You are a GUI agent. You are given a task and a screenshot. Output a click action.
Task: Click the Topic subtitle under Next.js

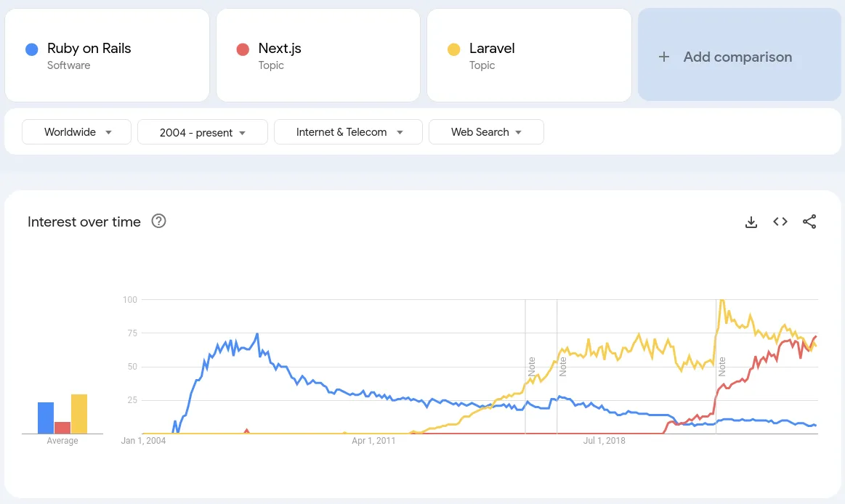tap(271, 65)
